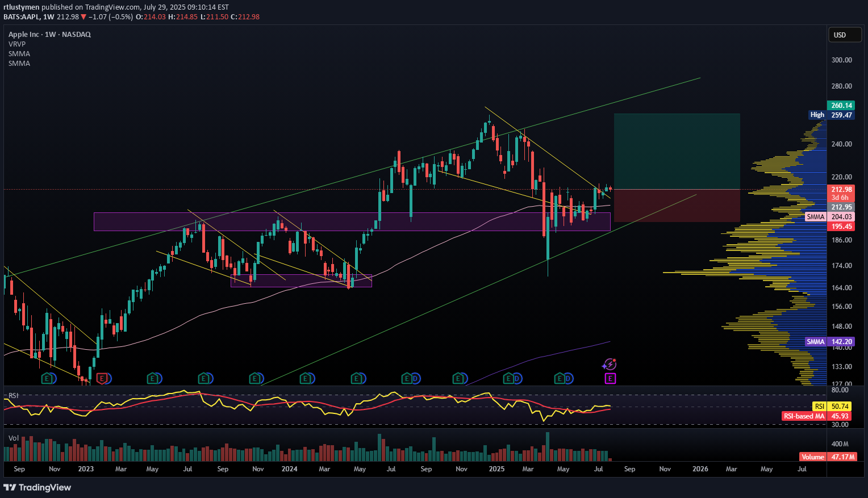Click the 300.00 price axis label
Image resolution: width=868 pixels, height=498 pixels.
click(841, 60)
